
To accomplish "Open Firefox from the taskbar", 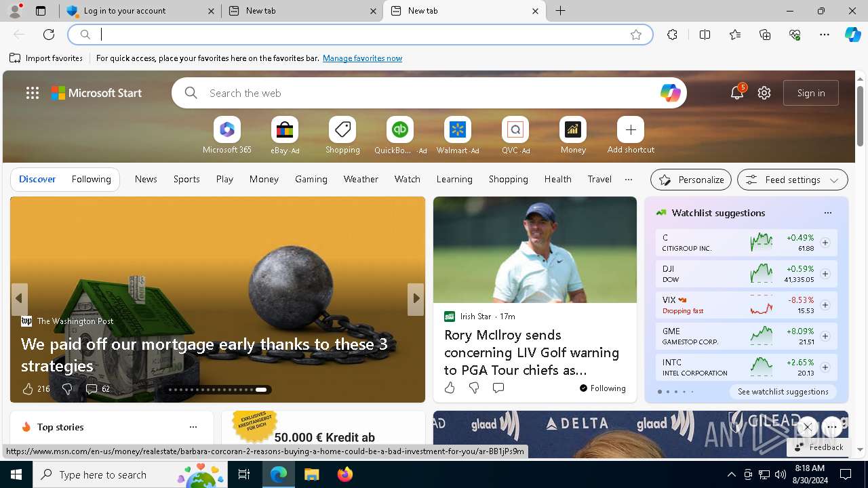I will pos(345,474).
